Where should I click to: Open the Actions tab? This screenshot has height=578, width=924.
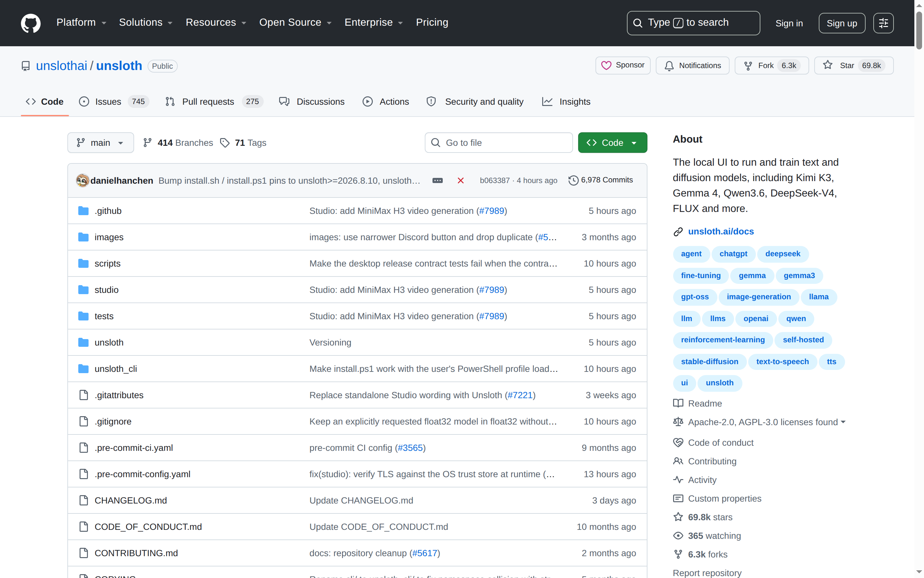tap(386, 102)
